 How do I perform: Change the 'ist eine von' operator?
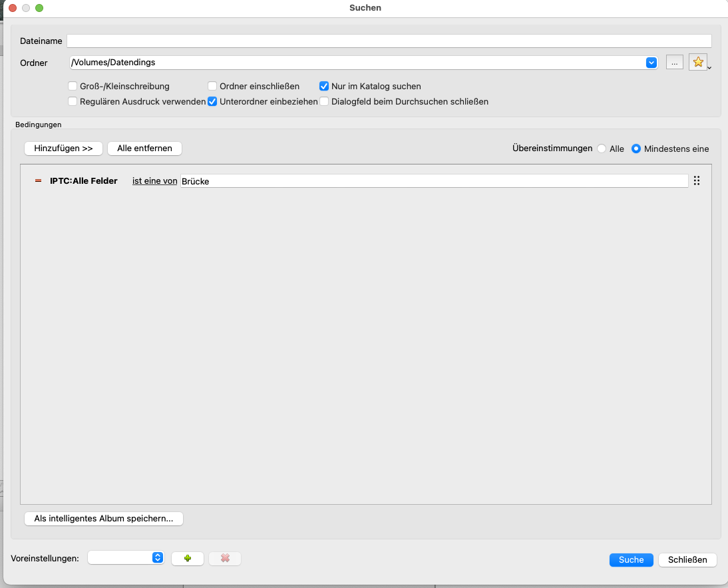(x=154, y=181)
